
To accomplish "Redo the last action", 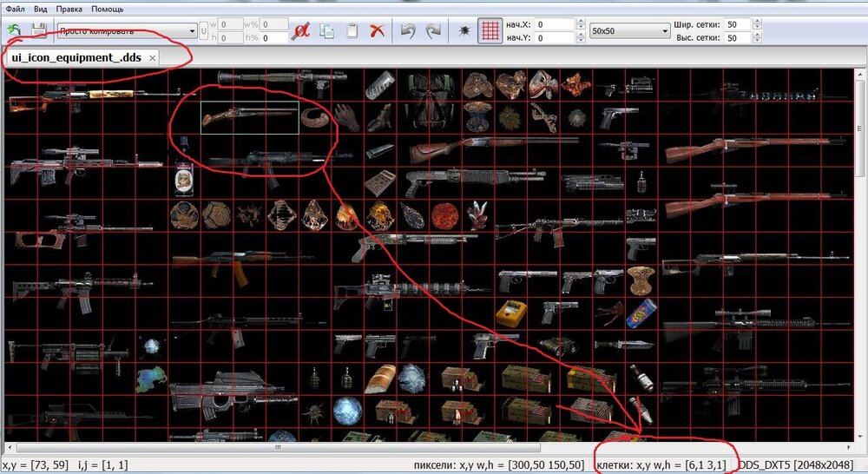I will pos(432,30).
